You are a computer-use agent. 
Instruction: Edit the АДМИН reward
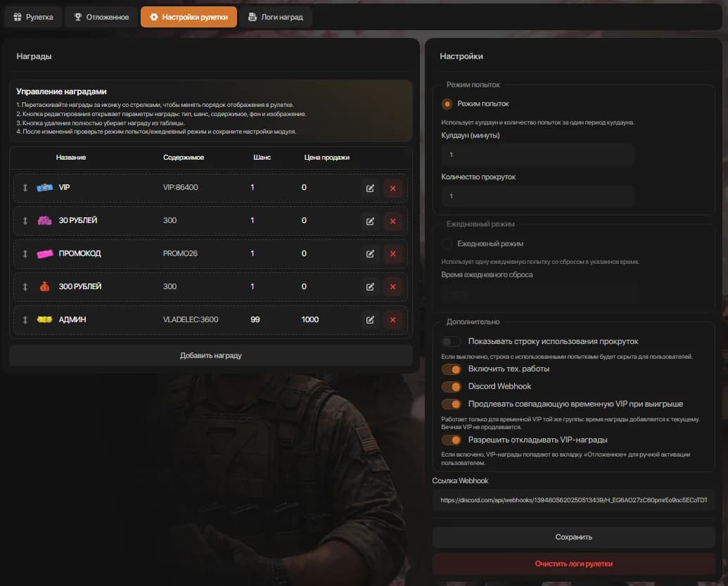(370, 320)
